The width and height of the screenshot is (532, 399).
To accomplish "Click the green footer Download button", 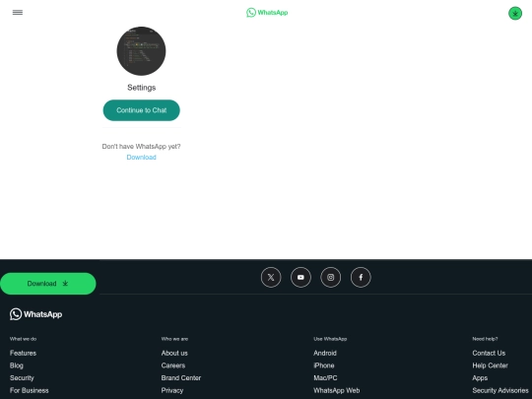I will 48,284.
